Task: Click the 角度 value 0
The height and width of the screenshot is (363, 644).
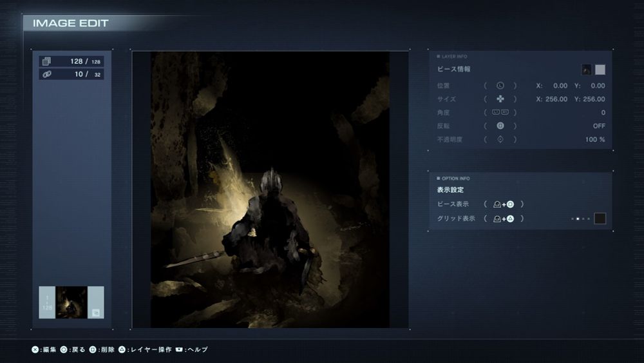Action: point(603,113)
